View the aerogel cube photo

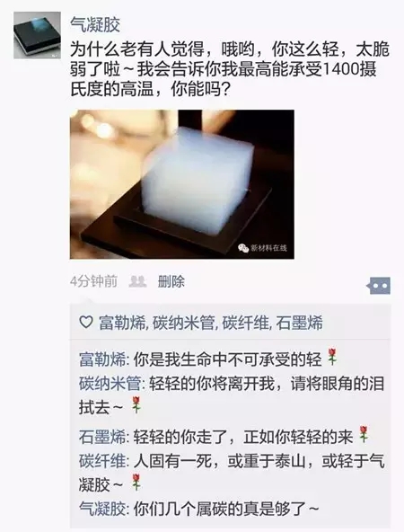pos(182,184)
